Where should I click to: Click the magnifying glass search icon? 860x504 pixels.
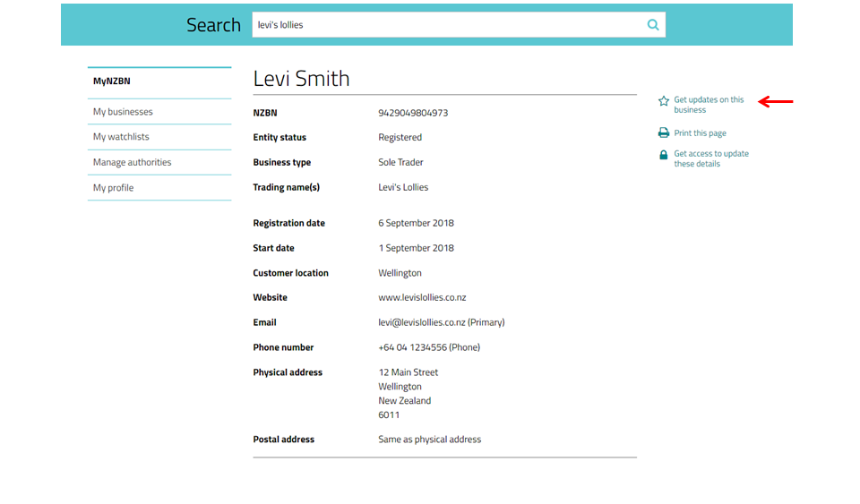tap(653, 25)
